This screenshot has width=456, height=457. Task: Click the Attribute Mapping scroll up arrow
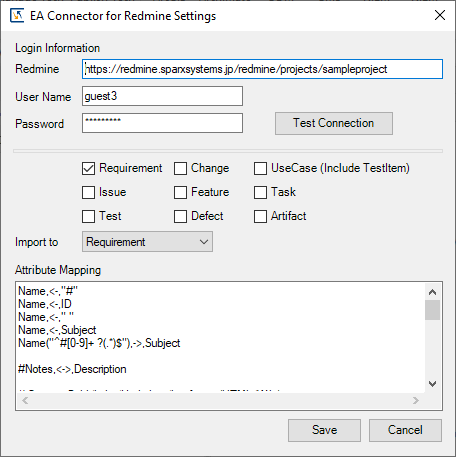432,292
